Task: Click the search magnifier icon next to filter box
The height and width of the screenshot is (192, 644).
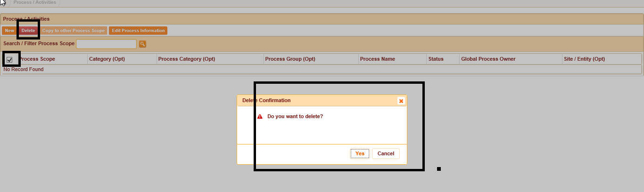Action: 142,44
